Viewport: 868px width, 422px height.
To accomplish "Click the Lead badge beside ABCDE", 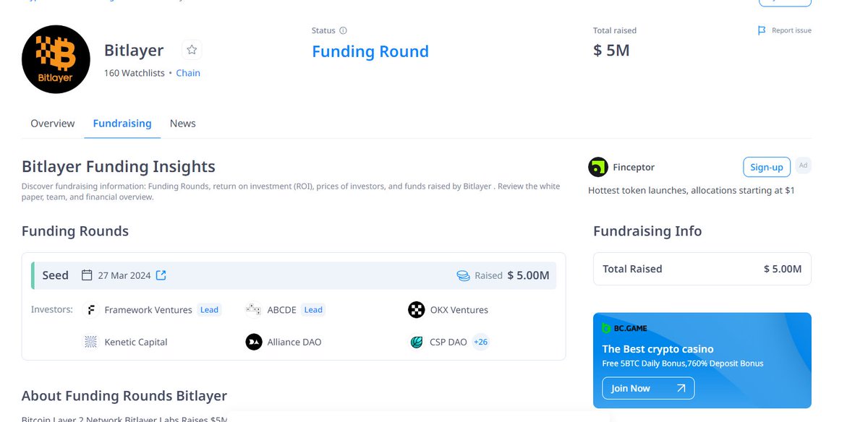I will coord(313,310).
